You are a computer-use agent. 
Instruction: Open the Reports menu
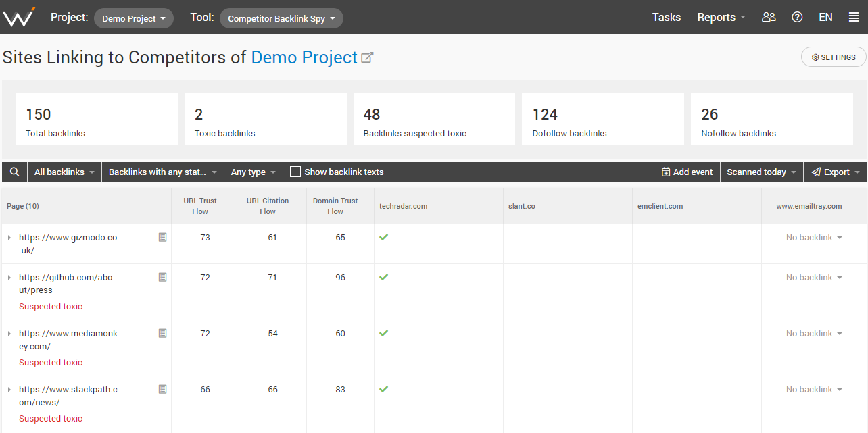pyautogui.click(x=721, y=17)
